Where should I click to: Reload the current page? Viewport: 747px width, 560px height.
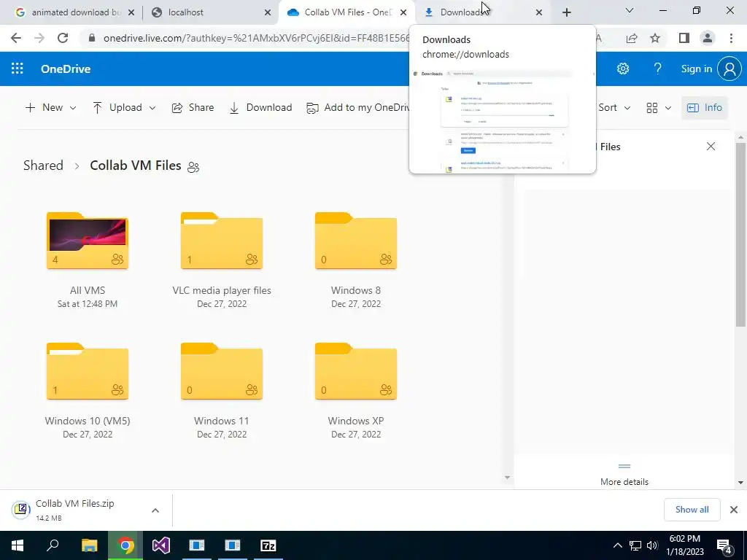click(63, 38)
